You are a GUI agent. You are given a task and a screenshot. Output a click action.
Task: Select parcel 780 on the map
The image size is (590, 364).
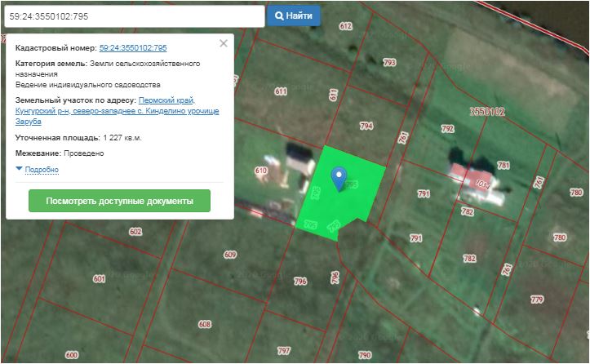[x=559, y=237]
